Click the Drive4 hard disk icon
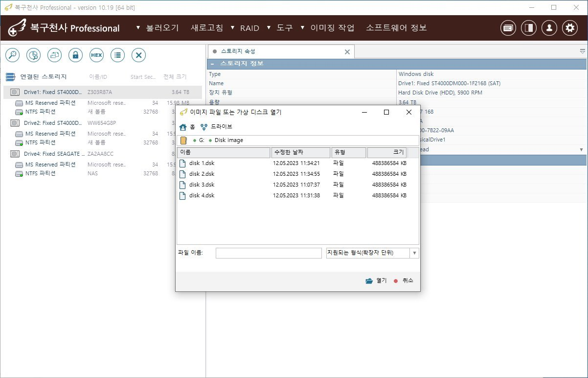This screenshot has height=378, width=588. tap(15, 154)
